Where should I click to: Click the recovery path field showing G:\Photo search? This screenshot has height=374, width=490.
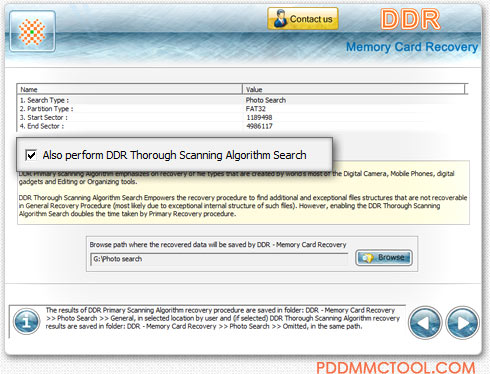pos(219,259)
